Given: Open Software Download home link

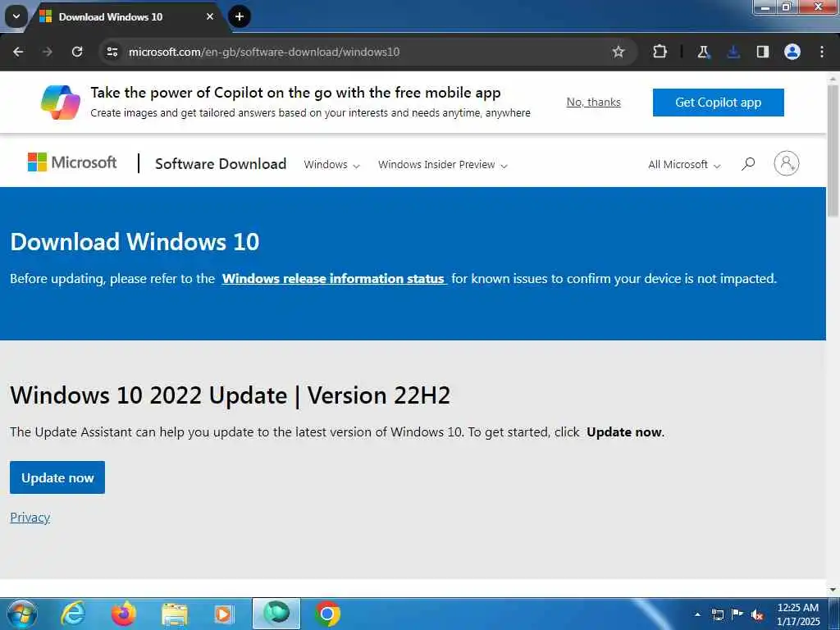Looking at the screenshot, I should [221, 164].
